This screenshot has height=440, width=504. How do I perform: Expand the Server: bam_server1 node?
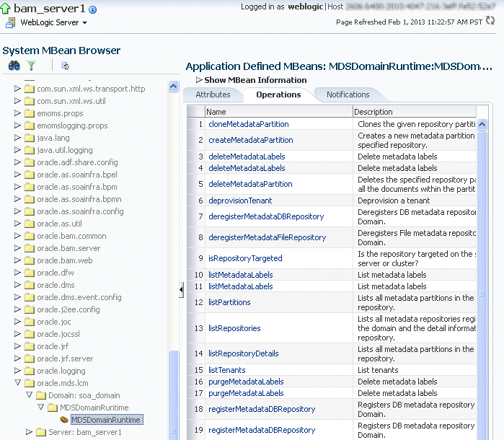(29, 431)
